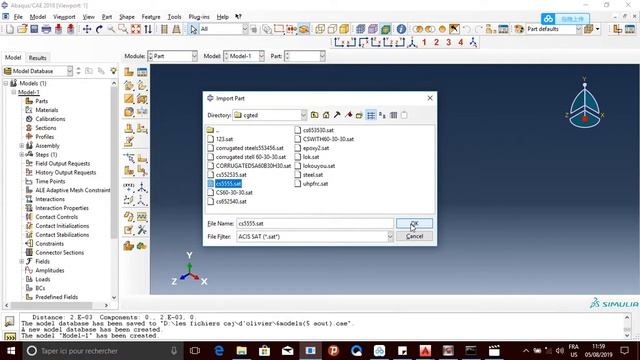
Task: Select the Box Zoom tool
Action: click(x=123, y=29)
